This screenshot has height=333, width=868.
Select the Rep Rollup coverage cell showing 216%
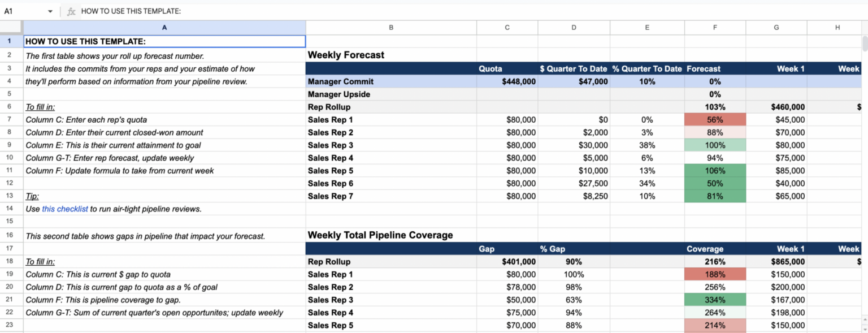point(715,261)
